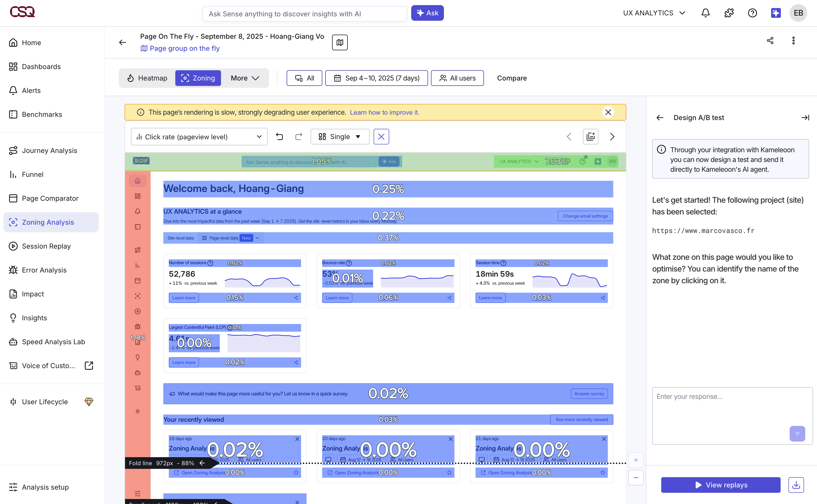Open Session Replay in sidebar
The image size is (817, 504).
tap(46, 246)
